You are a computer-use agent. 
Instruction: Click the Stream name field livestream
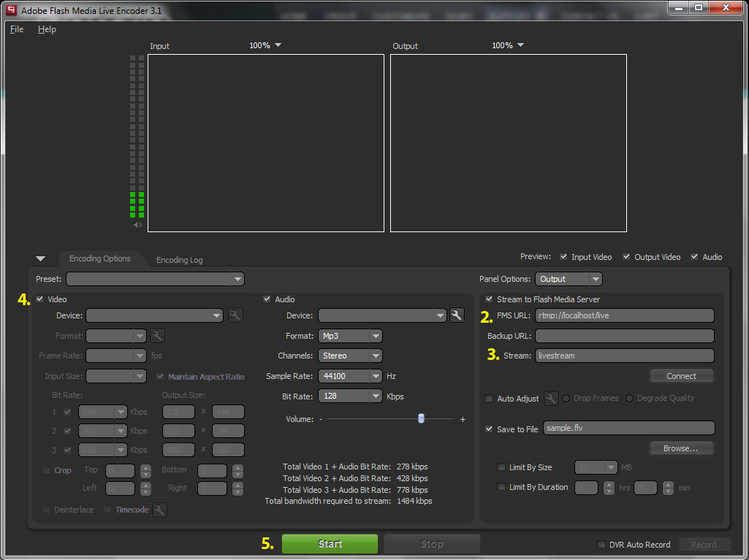pos(624,356)
